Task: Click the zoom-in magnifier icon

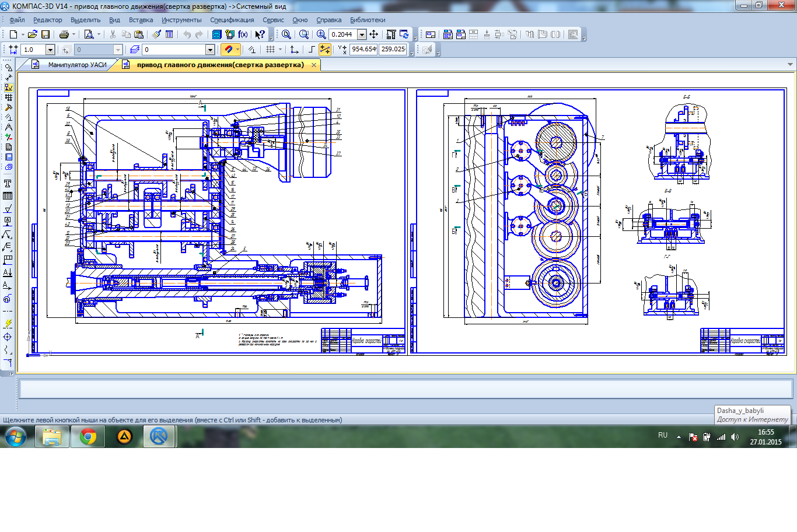Action: [x=321, y=34]
